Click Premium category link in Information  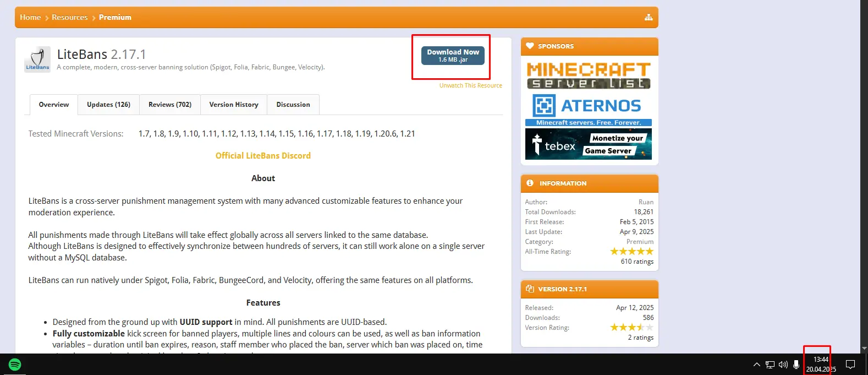click(640, 242)
